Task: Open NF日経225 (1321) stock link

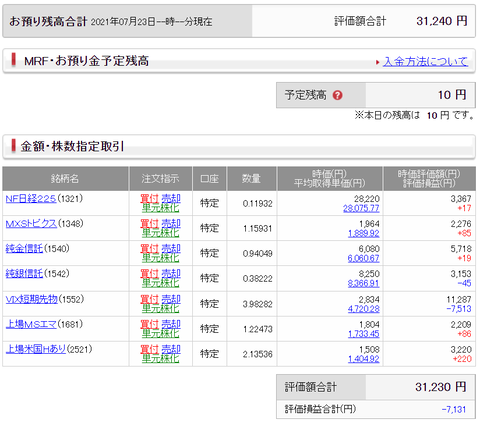Action: [31, 199]
